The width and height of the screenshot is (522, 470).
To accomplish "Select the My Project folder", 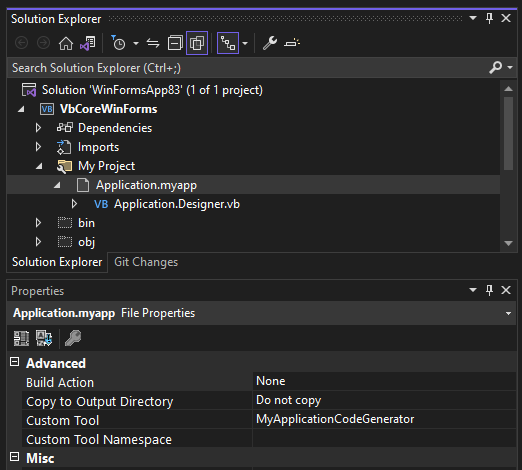I will [x=106, y=166].
